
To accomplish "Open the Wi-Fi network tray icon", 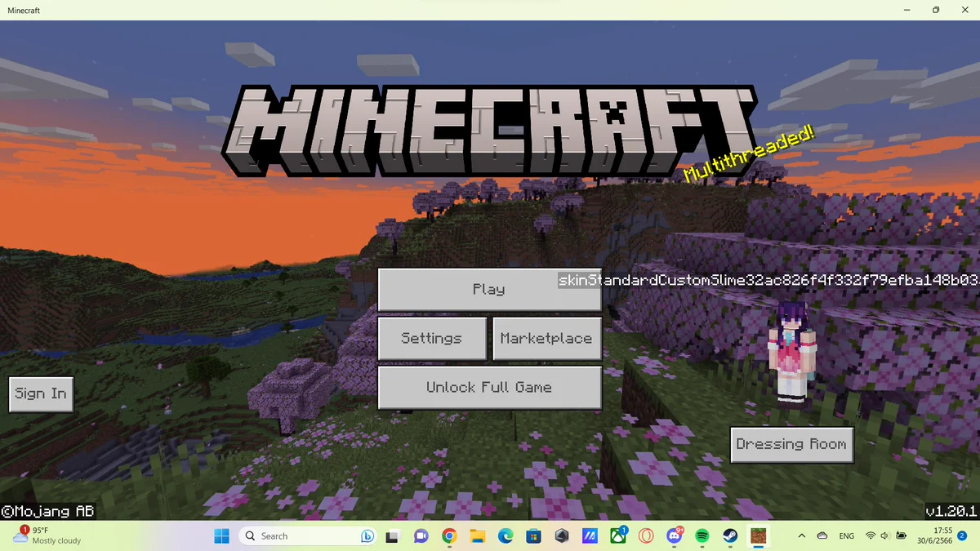I will pyautogui.click(x=871, y=535).
